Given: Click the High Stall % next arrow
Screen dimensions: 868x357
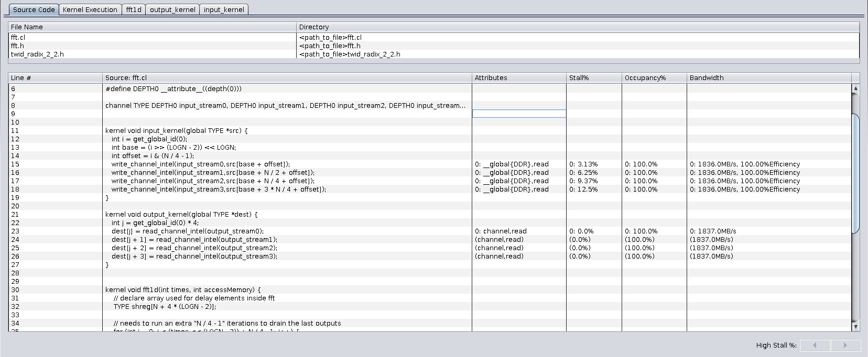Looking at the screenshot, I should point(845,345).
